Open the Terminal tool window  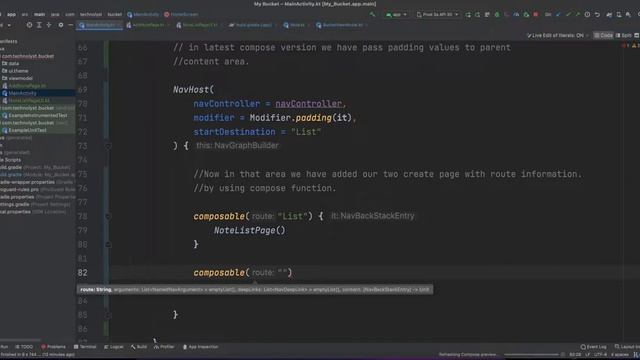(85, 347)
